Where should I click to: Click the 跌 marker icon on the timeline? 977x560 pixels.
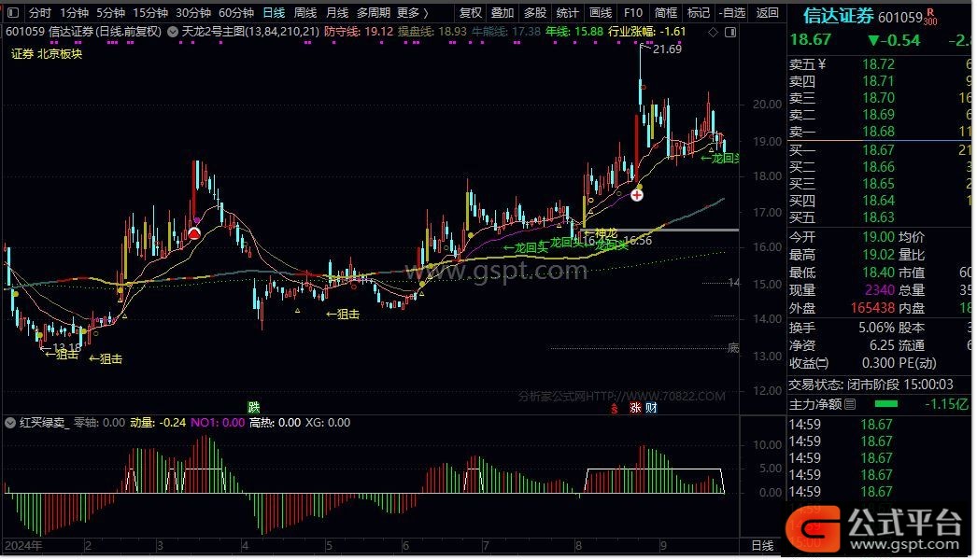pos(253,407)
